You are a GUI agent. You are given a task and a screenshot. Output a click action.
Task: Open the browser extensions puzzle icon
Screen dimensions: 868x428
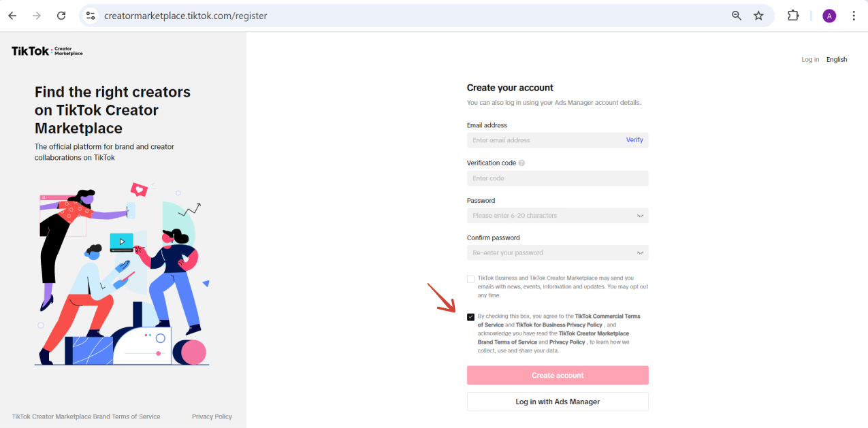792,15
